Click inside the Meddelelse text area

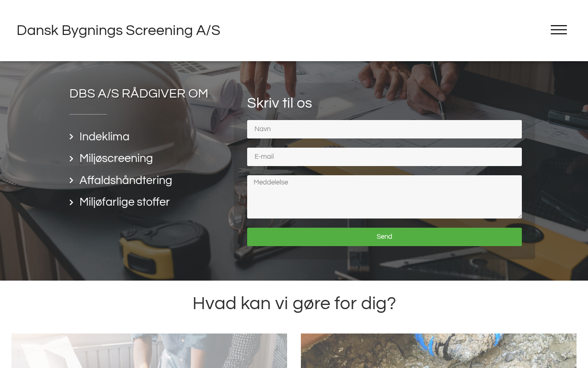[384, 197]
